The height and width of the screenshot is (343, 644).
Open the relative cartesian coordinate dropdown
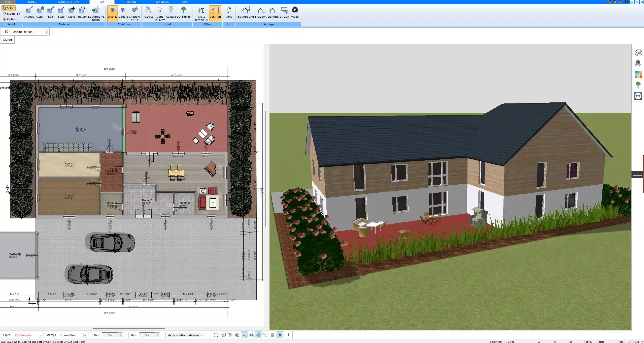coord(202,335)
